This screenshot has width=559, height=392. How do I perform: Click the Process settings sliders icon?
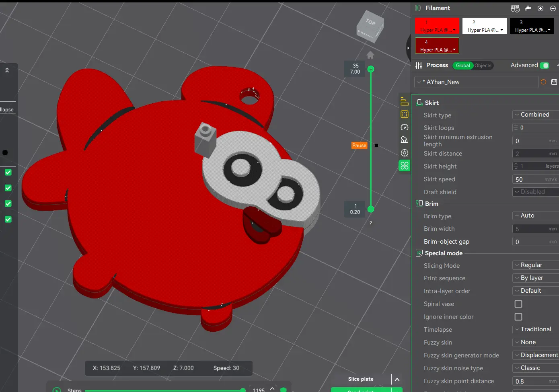(419, 66)
